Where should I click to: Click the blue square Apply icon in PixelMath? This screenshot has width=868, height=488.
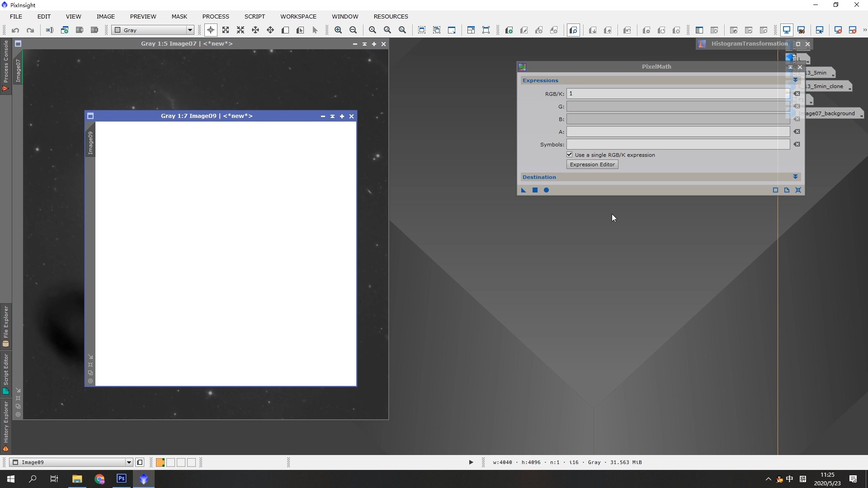(x=535, y=190)
